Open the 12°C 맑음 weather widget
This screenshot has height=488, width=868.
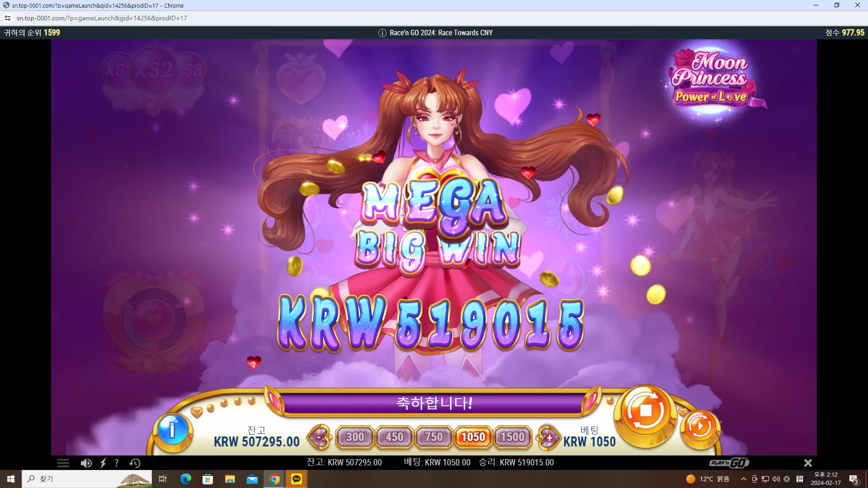(x=708, y=479)
